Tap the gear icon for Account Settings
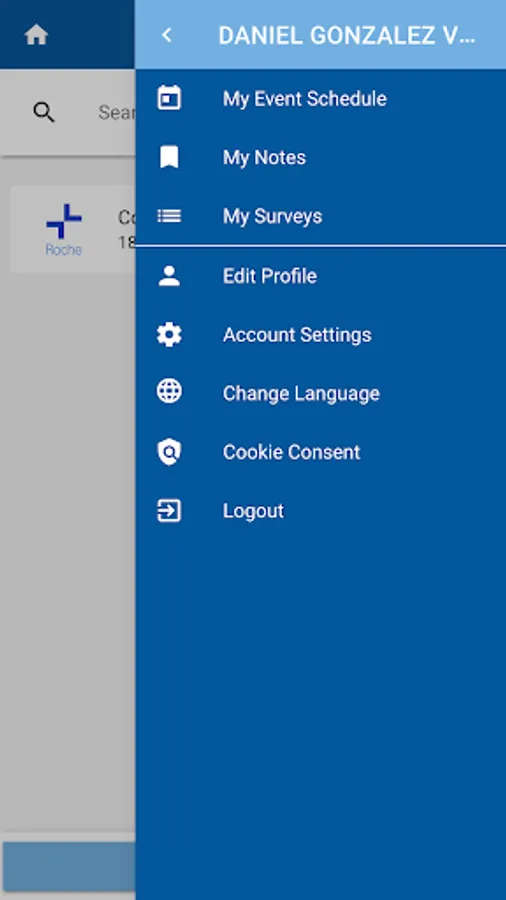This screenshot has width=506, height=900. pyautogui.click(x=169, y=335)
